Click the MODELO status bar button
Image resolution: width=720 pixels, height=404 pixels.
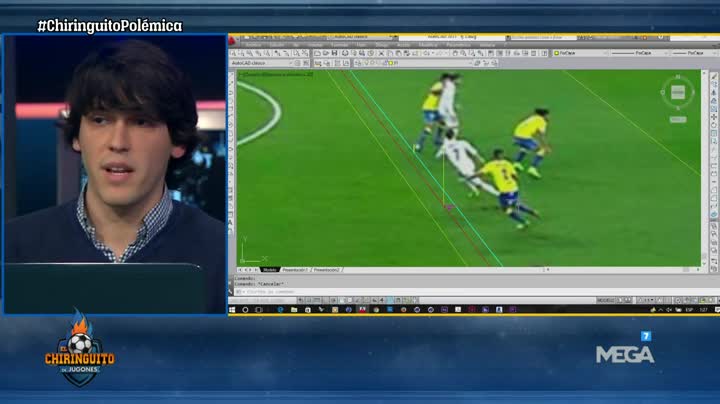point(605,300)
